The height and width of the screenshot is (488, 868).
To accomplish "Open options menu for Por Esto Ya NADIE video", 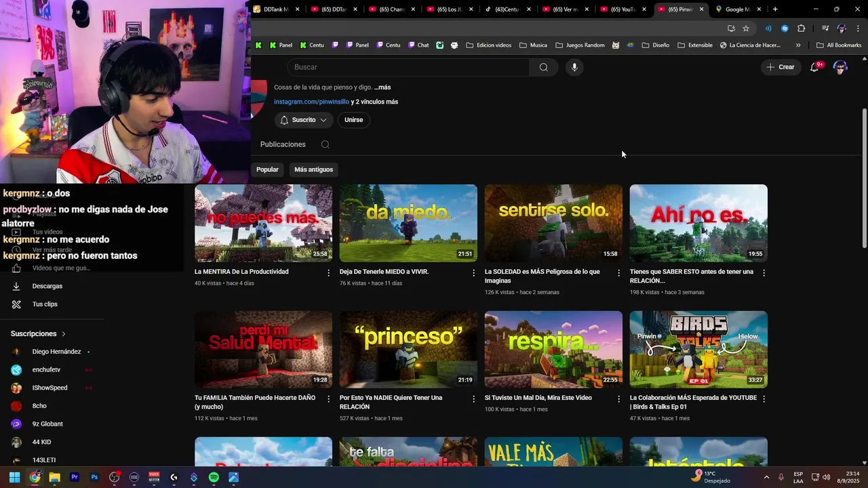I will point(474,399).
